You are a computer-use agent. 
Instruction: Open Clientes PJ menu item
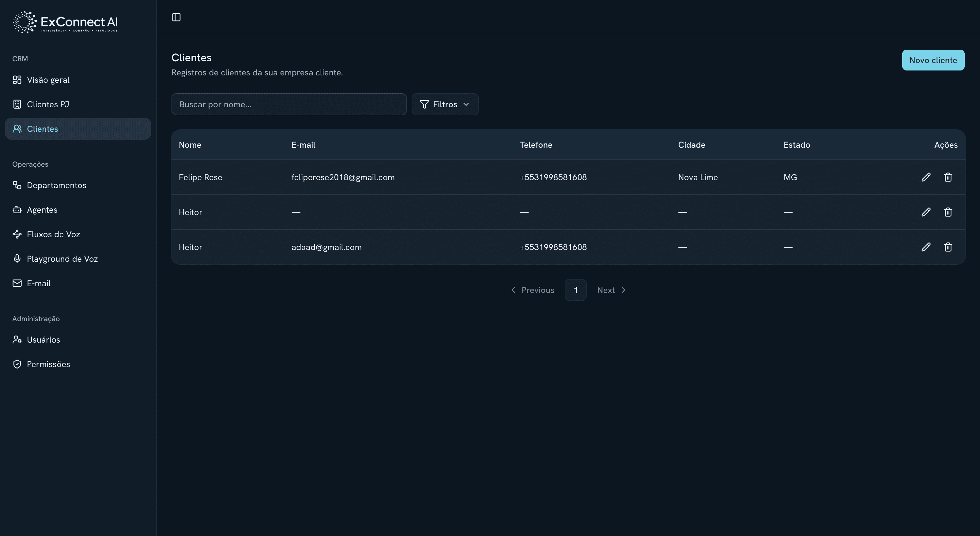tap(78, 104)
